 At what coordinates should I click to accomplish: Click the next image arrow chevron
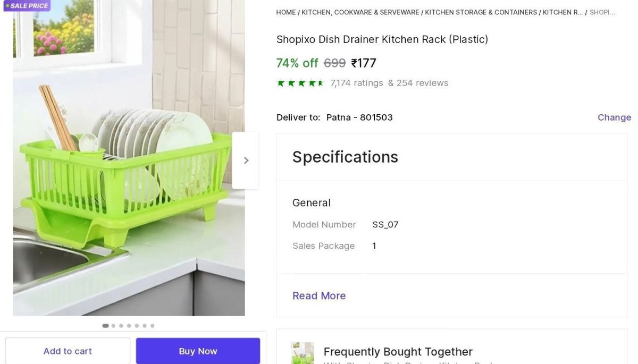(x=246, y=160)
